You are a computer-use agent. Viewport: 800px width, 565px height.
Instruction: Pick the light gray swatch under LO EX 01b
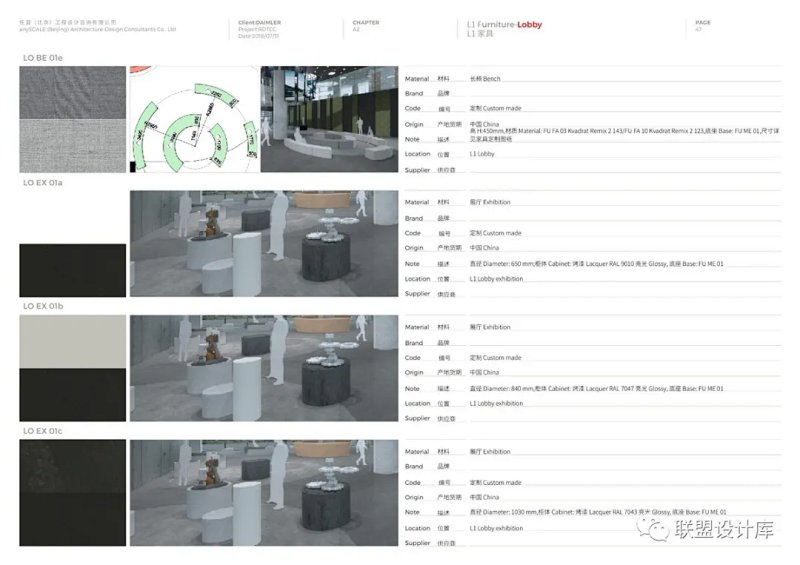(73, 341)
